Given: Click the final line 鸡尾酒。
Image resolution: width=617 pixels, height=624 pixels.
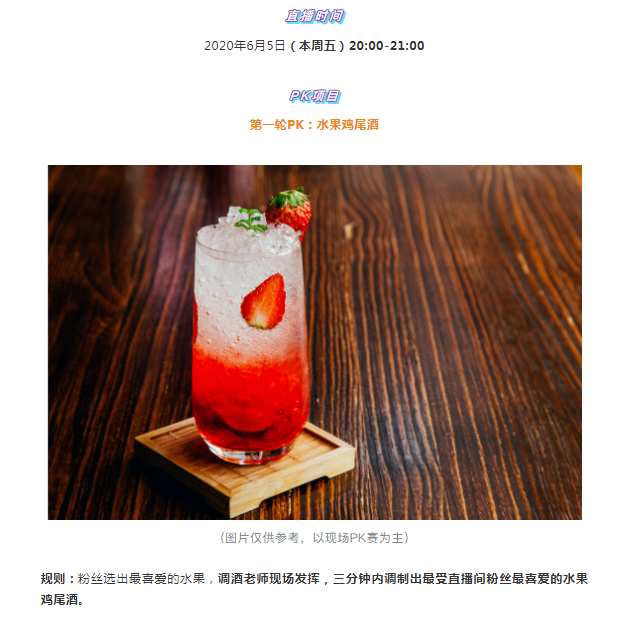Looking at the screenshot, I should coord(62,599).
